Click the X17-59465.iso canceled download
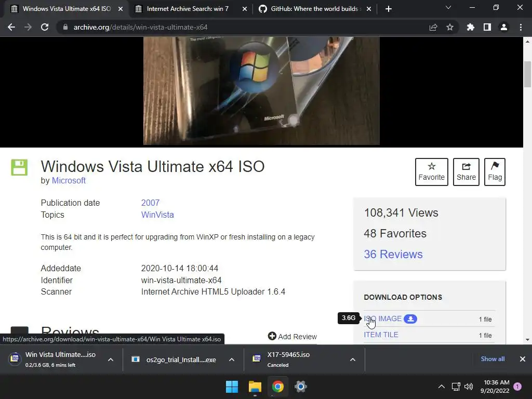The image size is (532, 399). coord(295,360)
